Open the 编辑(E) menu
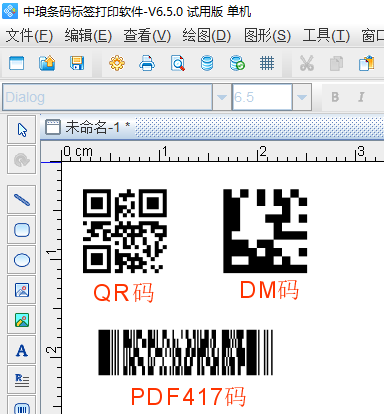This screenshot has width=384, height=414. point(88,36)
